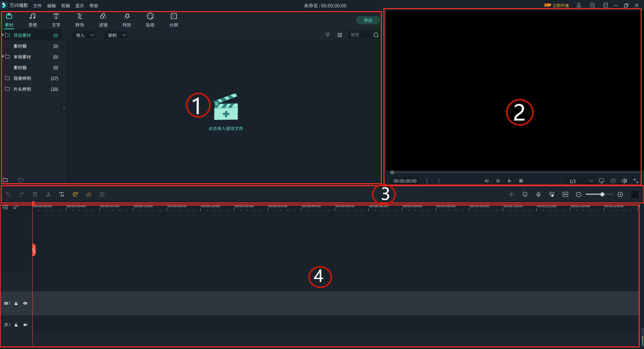This screenshot has width=644, height=349.
Task: Toggle the audio track 1 lock
Action: 16,325
